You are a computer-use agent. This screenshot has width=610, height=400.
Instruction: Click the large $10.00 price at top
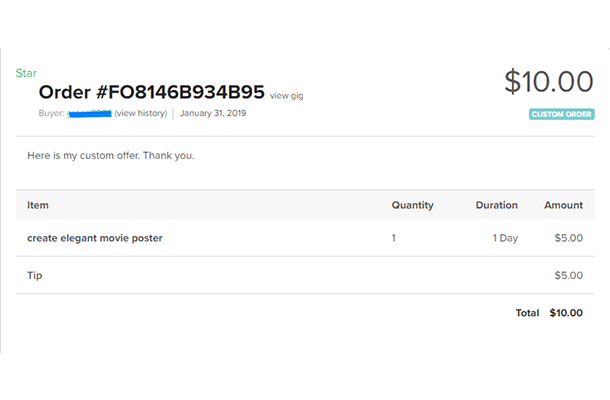(549, 82)
